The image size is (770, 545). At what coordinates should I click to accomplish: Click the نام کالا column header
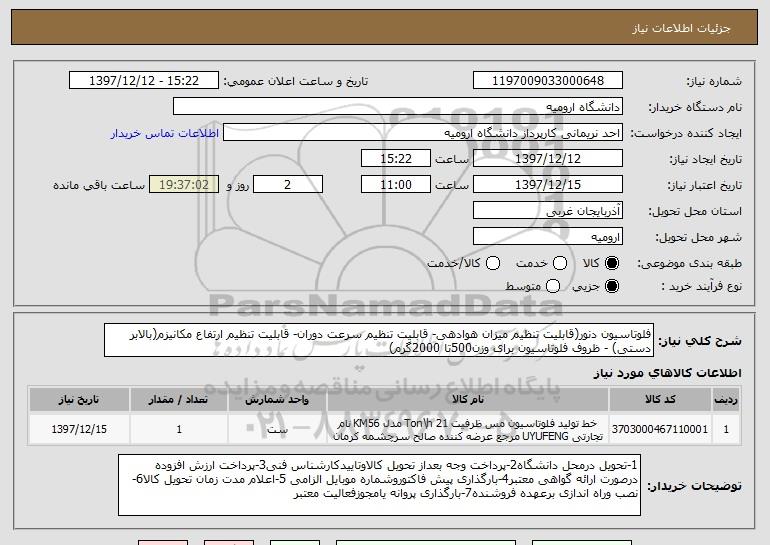(468, 400)
